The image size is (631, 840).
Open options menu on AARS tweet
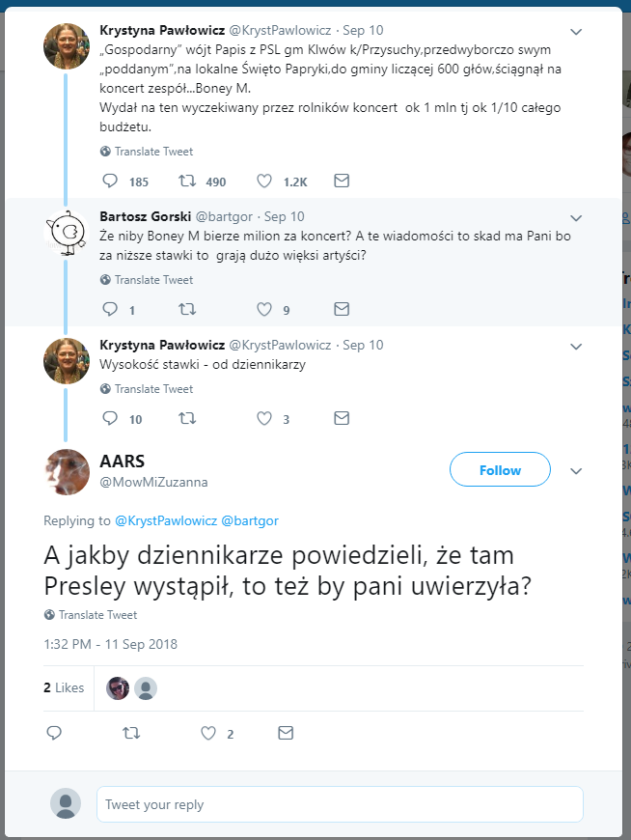click(576, 470)
